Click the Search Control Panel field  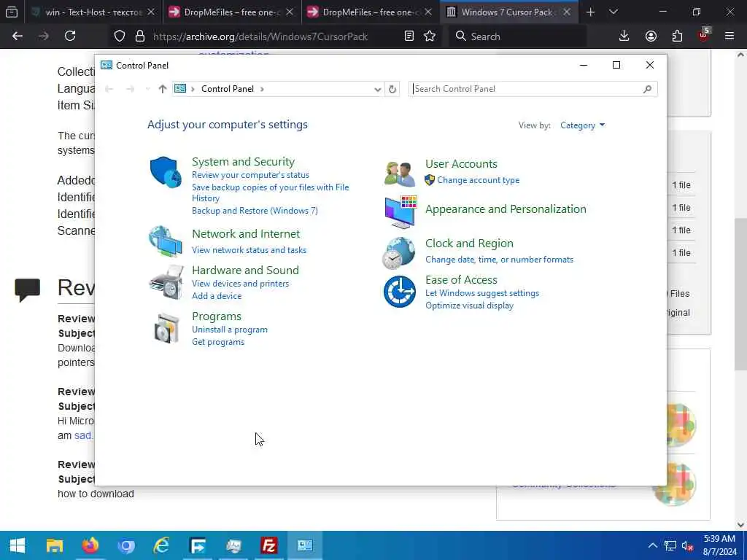click(533, 89)
